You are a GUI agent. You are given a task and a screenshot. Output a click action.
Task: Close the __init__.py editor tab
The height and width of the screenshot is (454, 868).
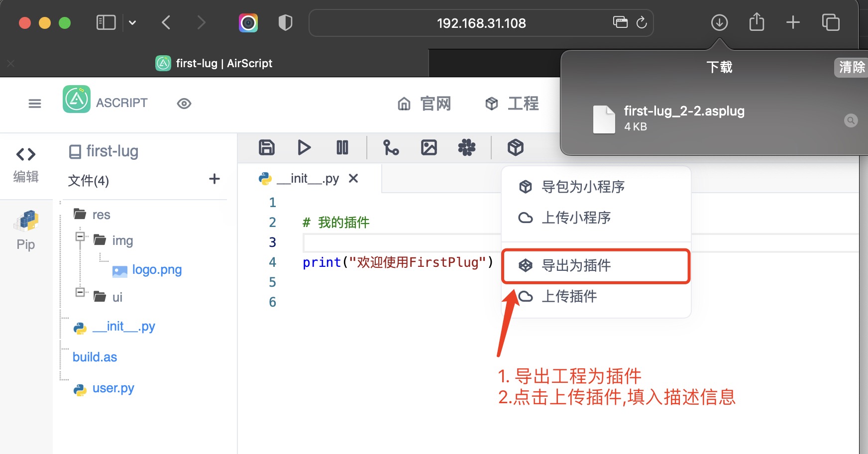pyautogui.click(x=353, y=178)
